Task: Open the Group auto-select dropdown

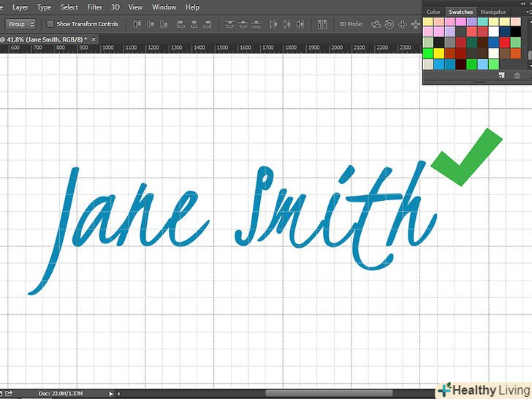Action: click(20, 24)
